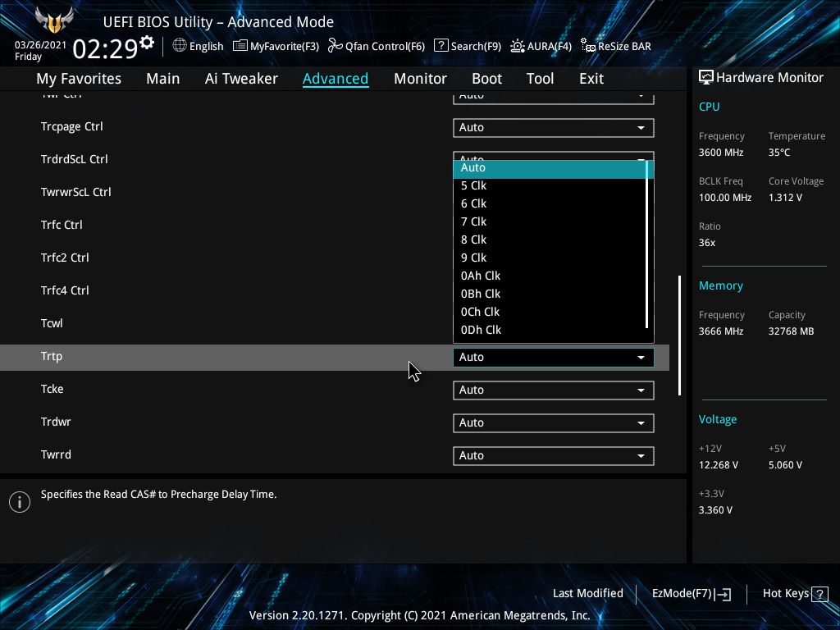This screenshot has width=840, height=630.
Task: Select the 0Ah Clk option
Action: (x=550, y=276)
